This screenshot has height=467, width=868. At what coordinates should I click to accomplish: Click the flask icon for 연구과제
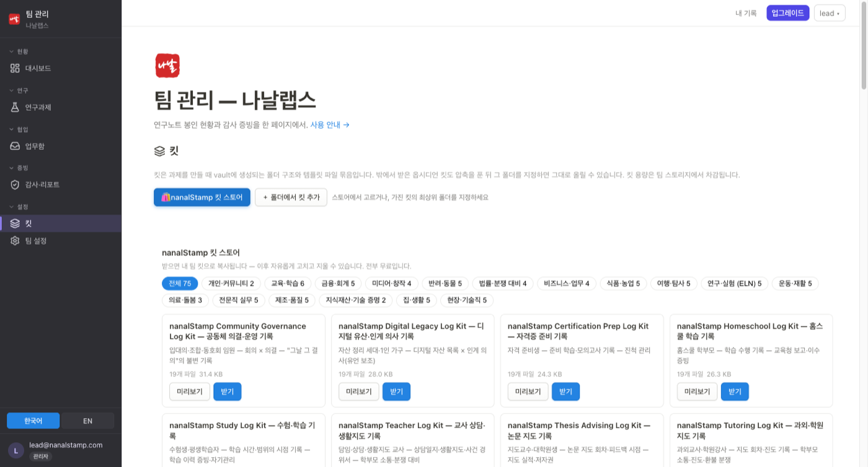click(x=15, y=107)
